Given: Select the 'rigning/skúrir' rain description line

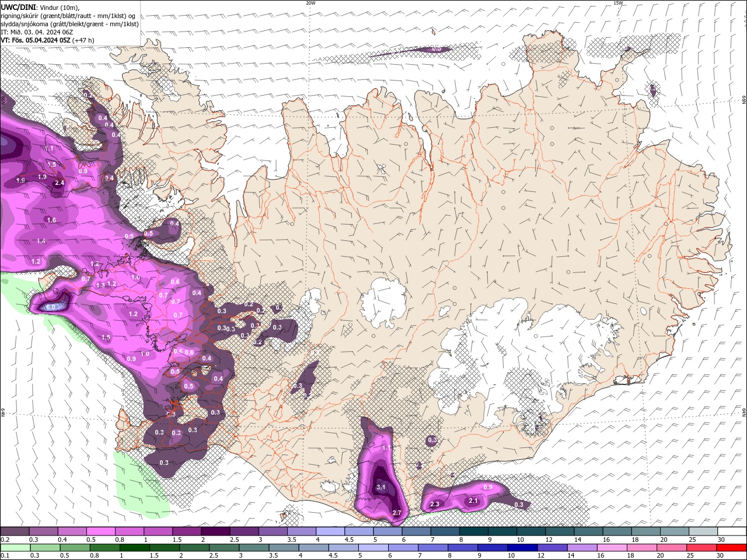Looking at the screenshot, I should point(68,16).
